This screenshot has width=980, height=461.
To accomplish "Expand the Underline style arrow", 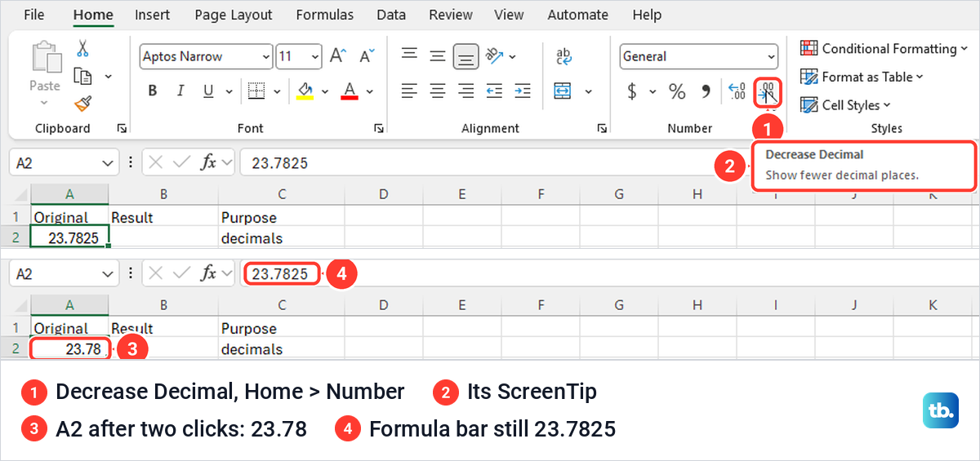I will click(230, 91).
